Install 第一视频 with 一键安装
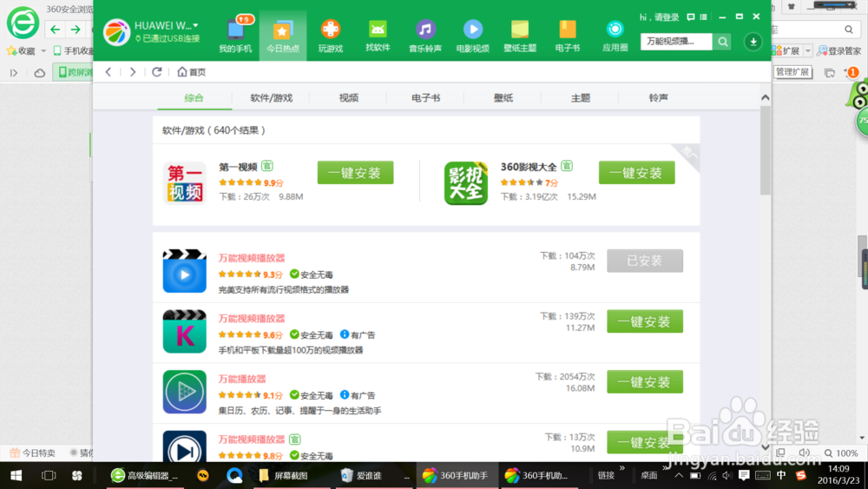Viewport: 868px width, 489px height. pyautogui.click(x=355, y=173)
